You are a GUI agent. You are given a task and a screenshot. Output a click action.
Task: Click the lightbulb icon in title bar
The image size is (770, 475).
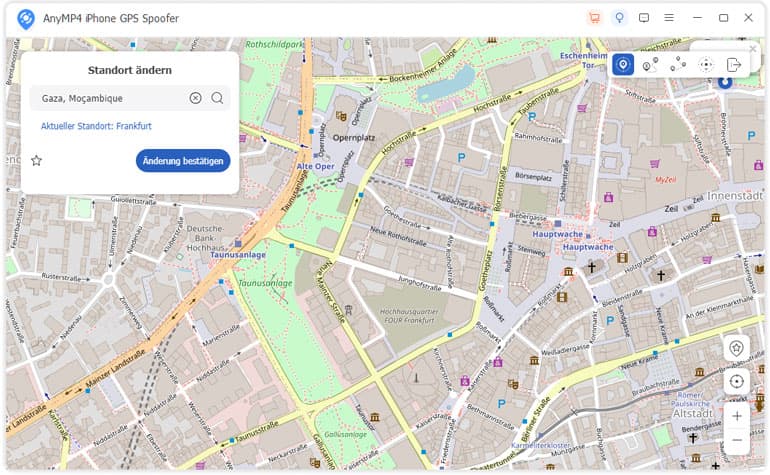pos(619,18)
